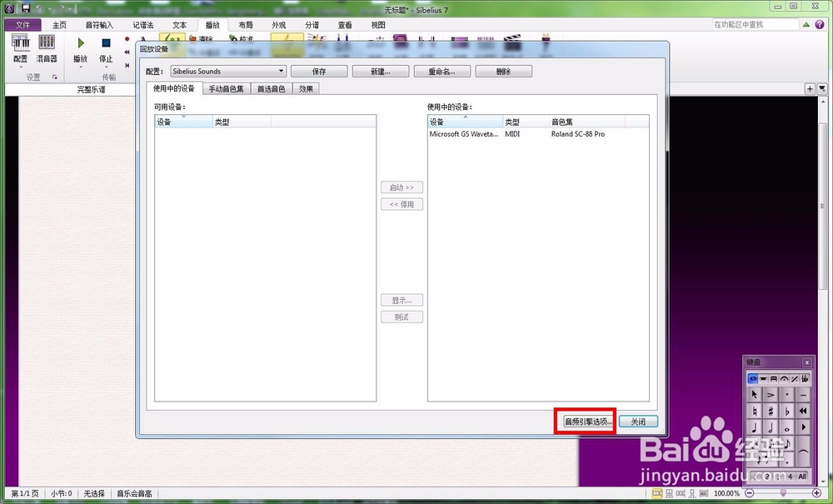Select the flat sign on keypad
The image size is (833, 504).
787,411
